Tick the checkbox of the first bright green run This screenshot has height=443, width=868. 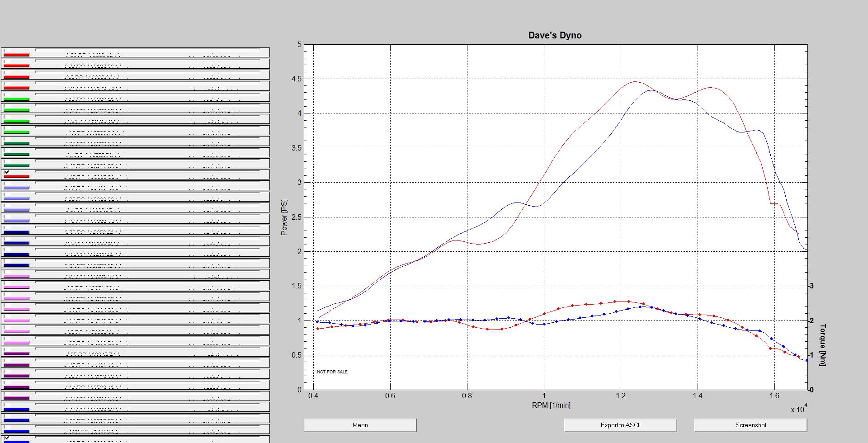coord(7,94)
